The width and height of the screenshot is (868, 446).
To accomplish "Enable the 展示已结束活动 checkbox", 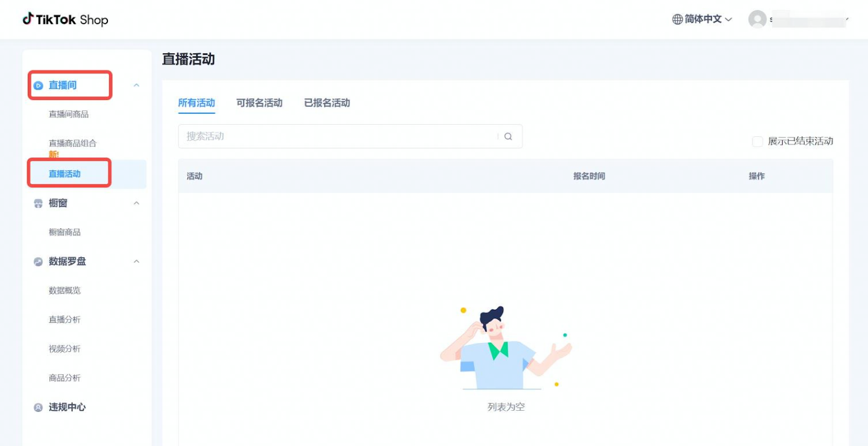I will (x=757, y=142).
